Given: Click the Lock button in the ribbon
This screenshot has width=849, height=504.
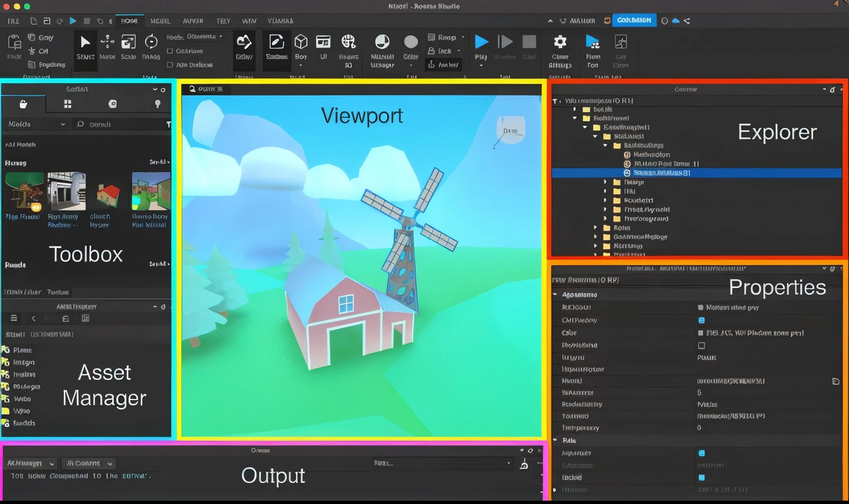Looking at the screenshot, I should click(440, 51).
